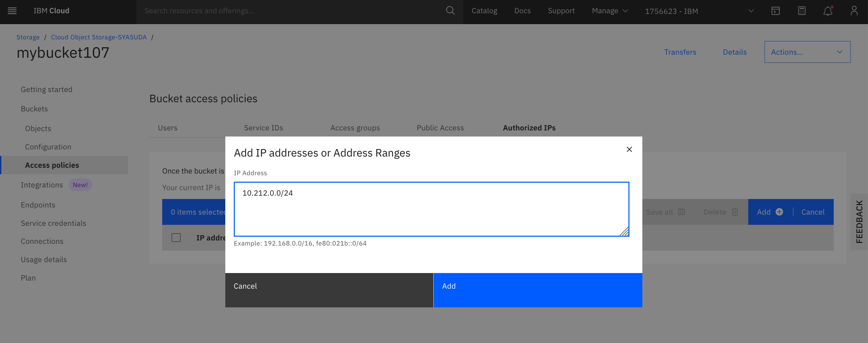Click the Delete button in toolbar
The image size is (868, 343).
(x=721, y=212)
